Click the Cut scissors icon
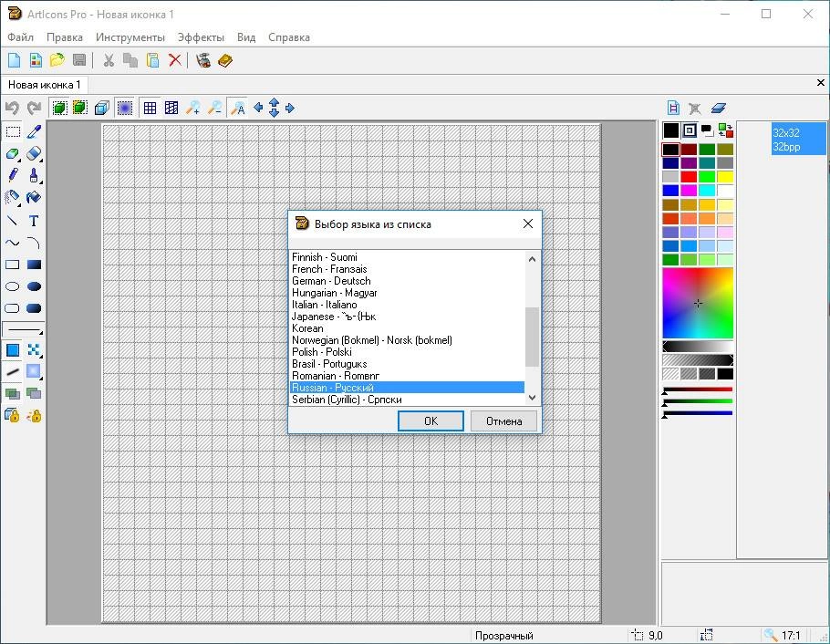 click(x=109, y=60)
